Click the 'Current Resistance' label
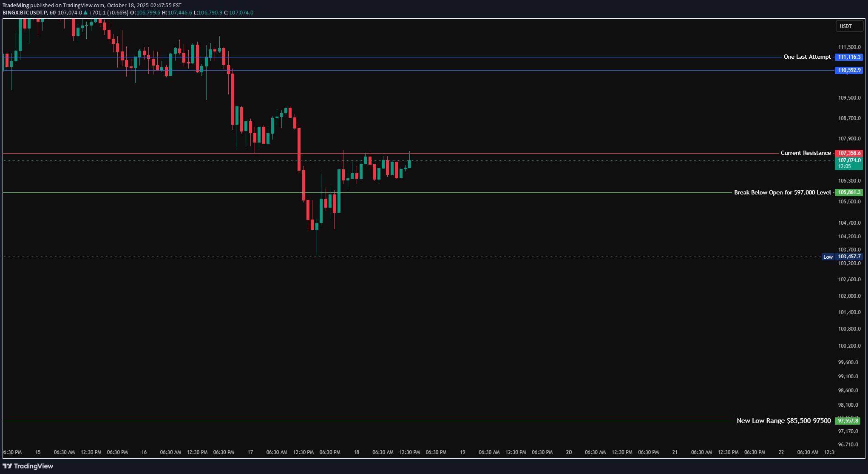 [x=806, y=153]
